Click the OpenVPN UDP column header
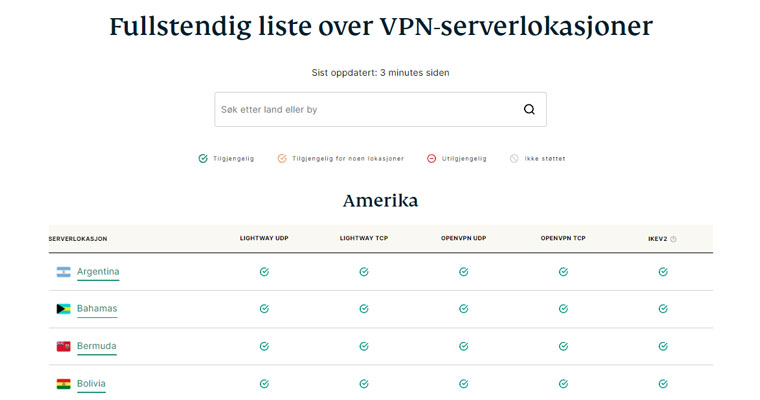Screen dimensions: 760x400 click(463, 239)
